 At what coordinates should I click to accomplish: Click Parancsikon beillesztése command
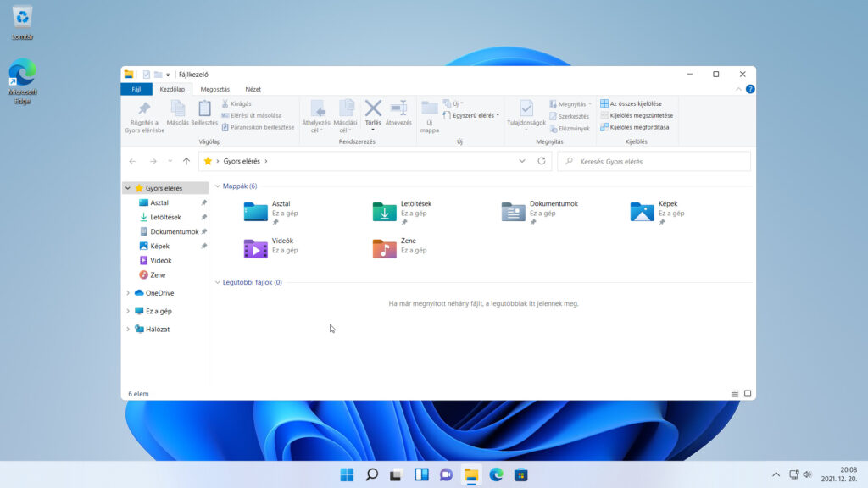(258, 127)
